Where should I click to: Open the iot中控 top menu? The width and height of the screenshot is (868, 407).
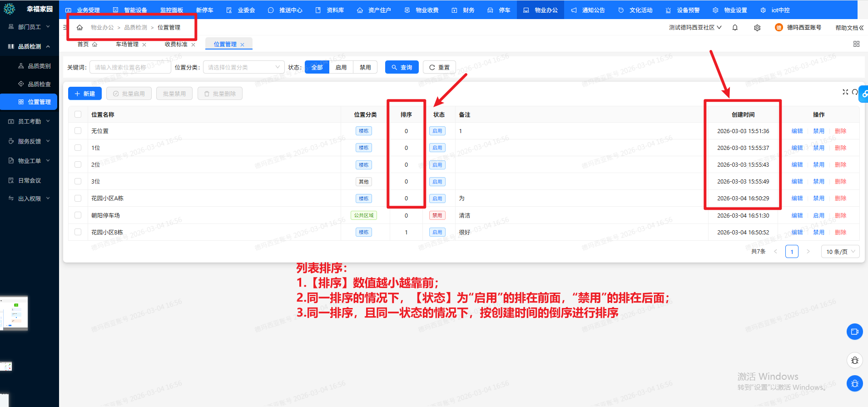coord(775,10)
